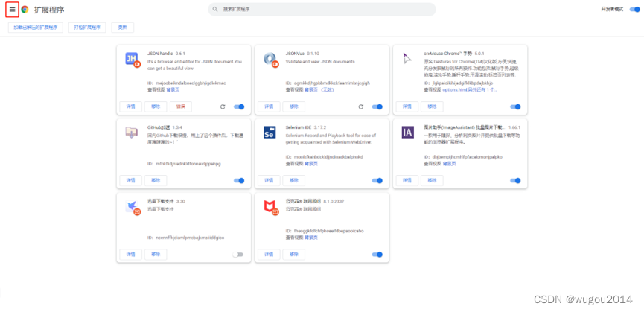This screenshot has width=644, height=312.
Task: Click the red 错误 button on JSON-handle
Action: pyautogui.click(x=181, y=106)
